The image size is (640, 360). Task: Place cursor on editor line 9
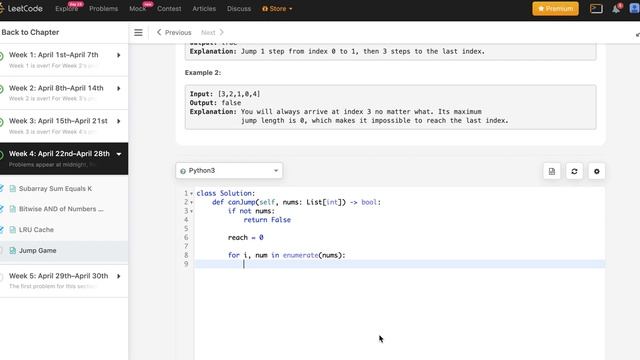[x=400, y=264]
